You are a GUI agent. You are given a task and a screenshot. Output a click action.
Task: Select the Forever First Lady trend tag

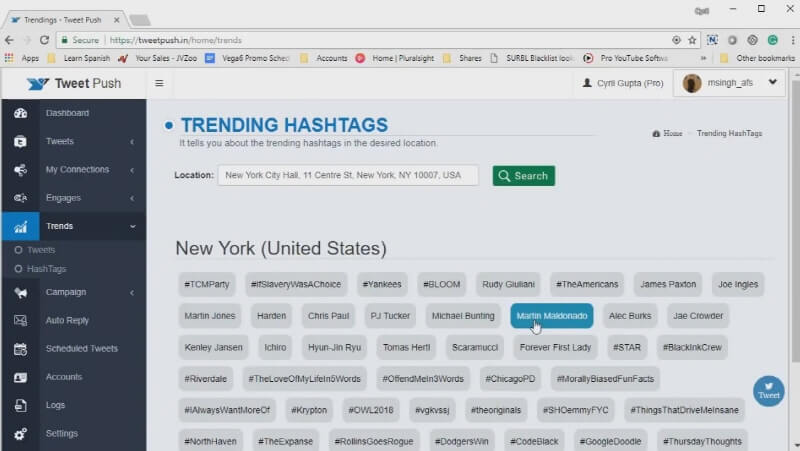[555, 347]
